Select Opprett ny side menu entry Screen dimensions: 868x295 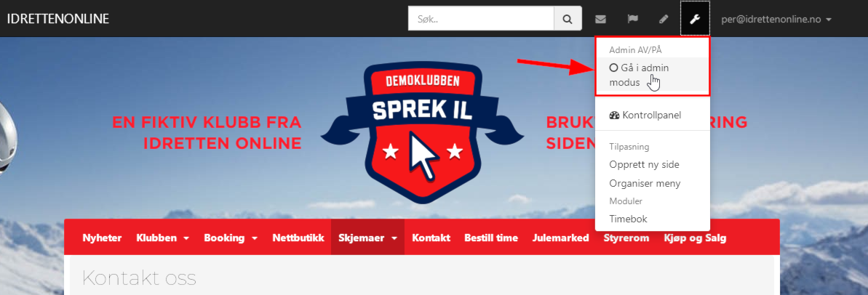645,165
